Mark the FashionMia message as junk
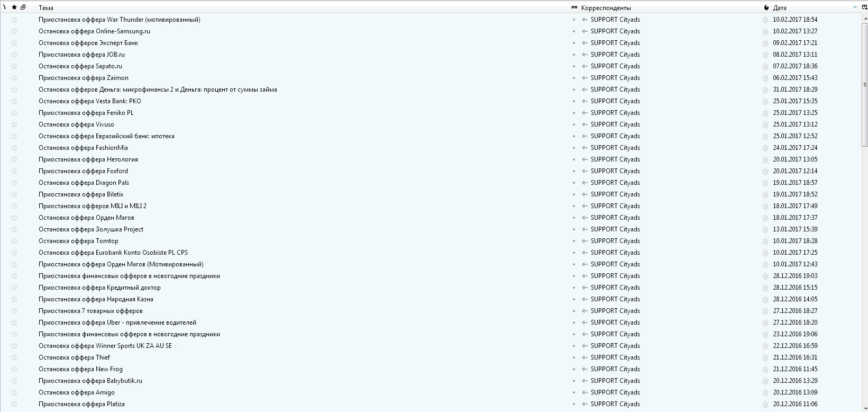868x412 pixels. pyautogui.click(x=765, y=148)
